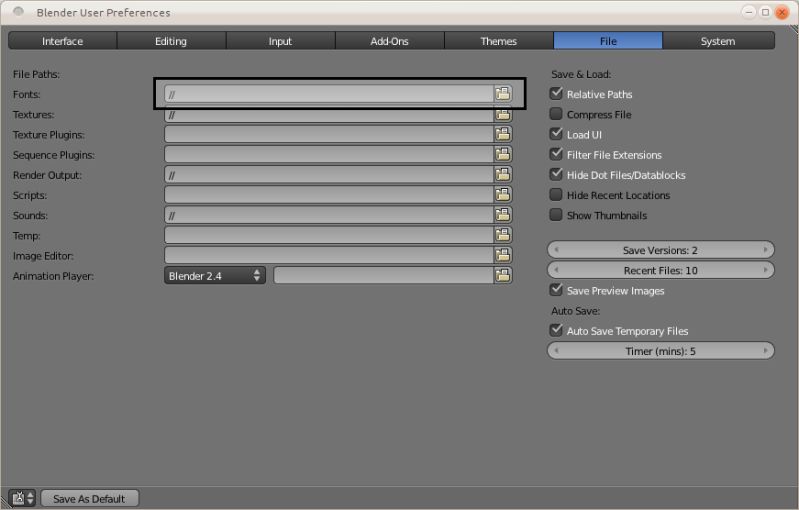799x510 pixels.
Task: Increase Timer (mins) with right arrow
Action: tap(765, 351)
